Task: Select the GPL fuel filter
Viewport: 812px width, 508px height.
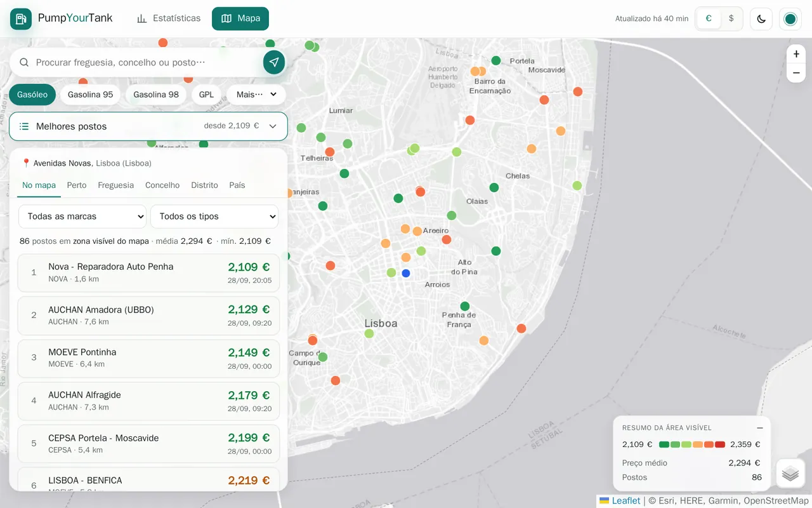Action: point(206,95)
